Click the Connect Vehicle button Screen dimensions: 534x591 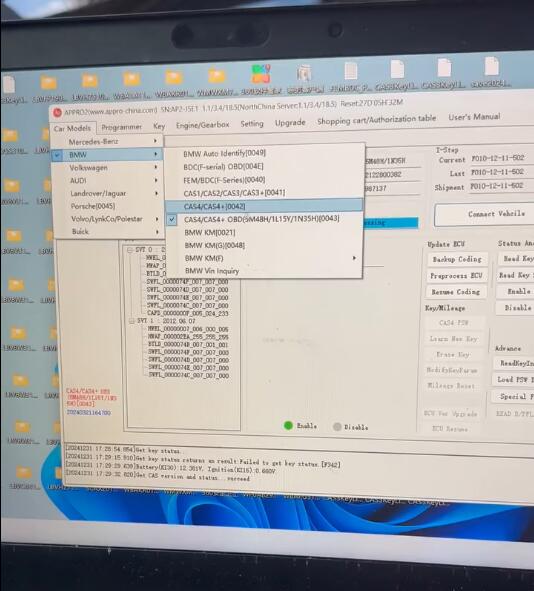point(485,214)
